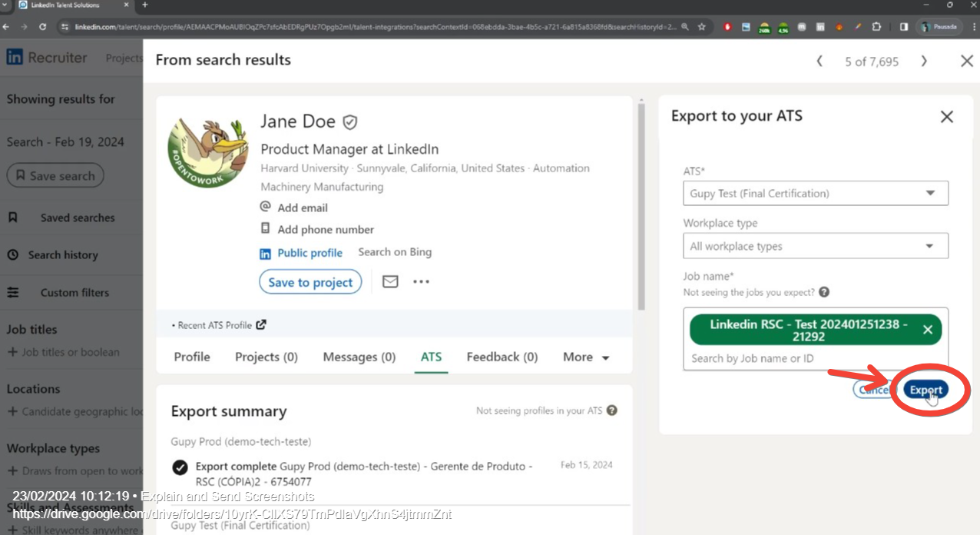Click the zoom magnifier icon in address bar
The width and height of the screenshot is (980, 535).
tap(684, 26)
